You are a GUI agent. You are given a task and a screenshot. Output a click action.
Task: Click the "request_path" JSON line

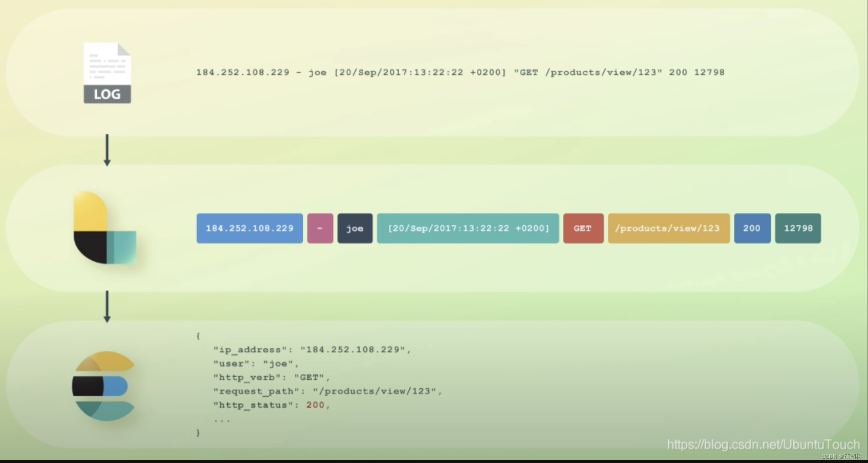328,392
